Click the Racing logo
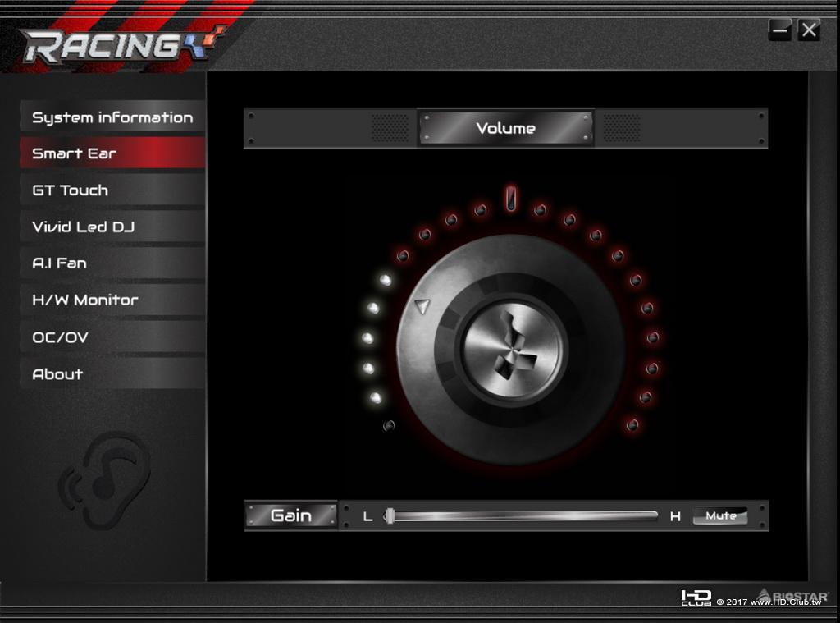 (x=123, y=45)
